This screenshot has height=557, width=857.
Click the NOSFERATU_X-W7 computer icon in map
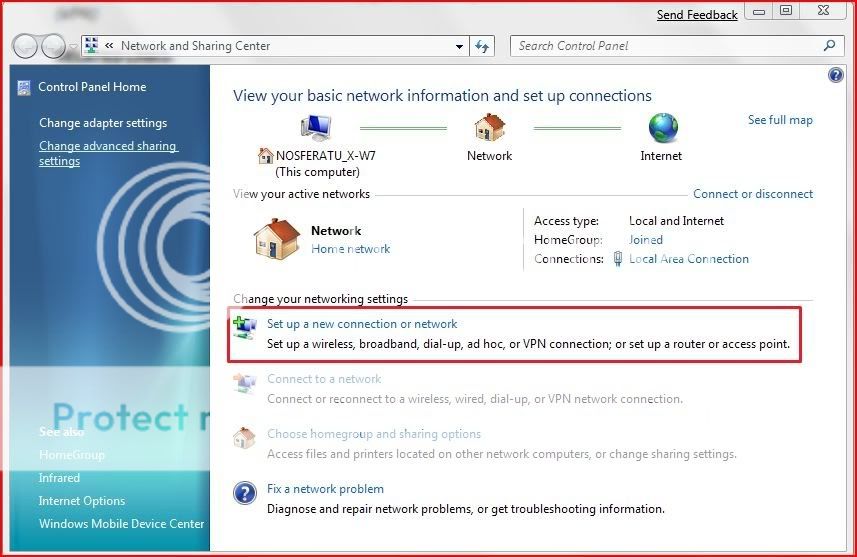[x=316, y=128]
